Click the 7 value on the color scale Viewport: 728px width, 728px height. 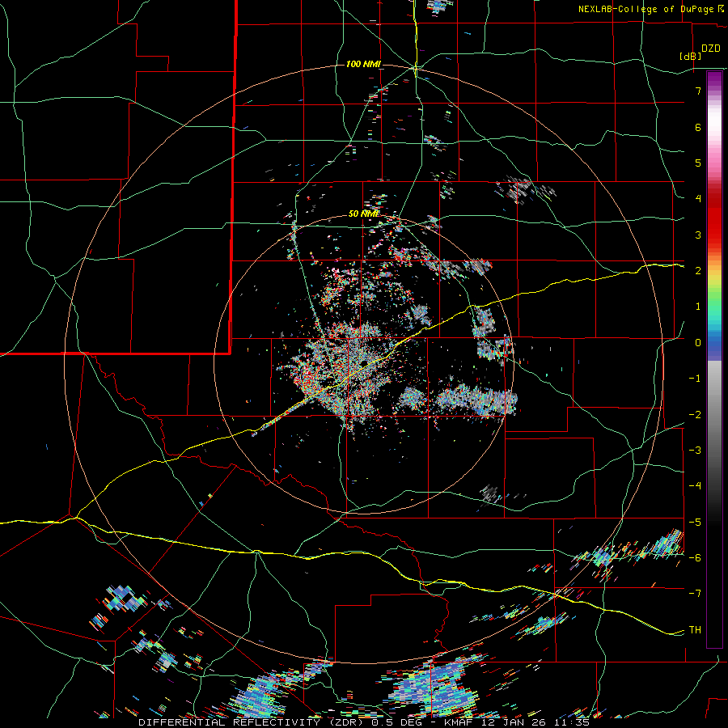point(698,91)
